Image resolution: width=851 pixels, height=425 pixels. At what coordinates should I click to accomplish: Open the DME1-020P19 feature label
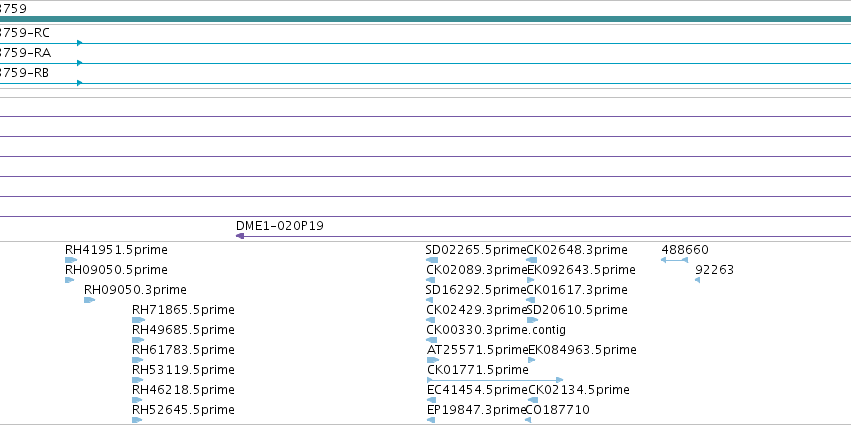click(280, 226)
